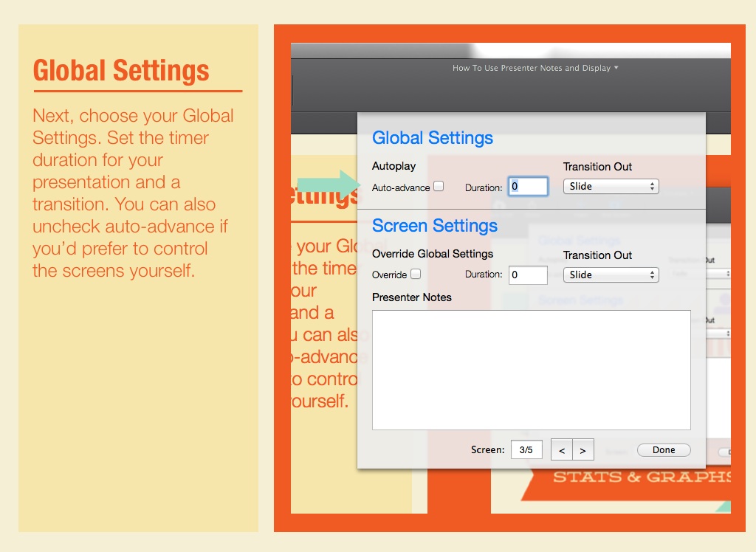The height and width of the screenshot is (552, 756).
Task: Enable the Auto-advance checkbox
Action: [439, 187]
